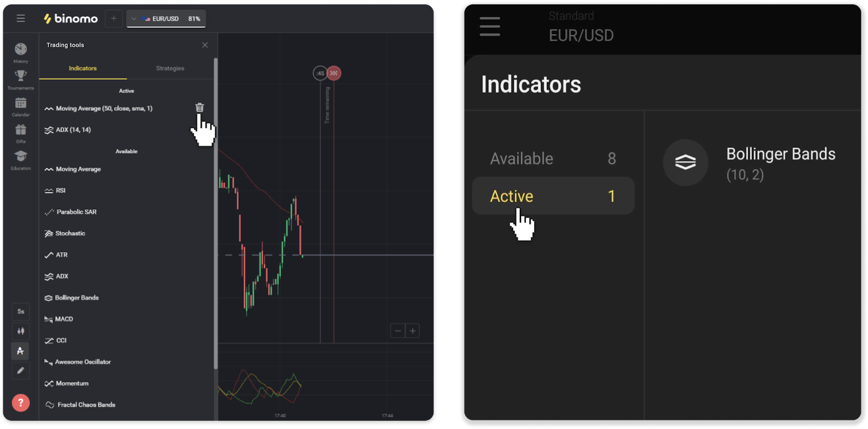Open the Gifts sidebar icon
Screen dimensions: 868x429
coord(21,131)
